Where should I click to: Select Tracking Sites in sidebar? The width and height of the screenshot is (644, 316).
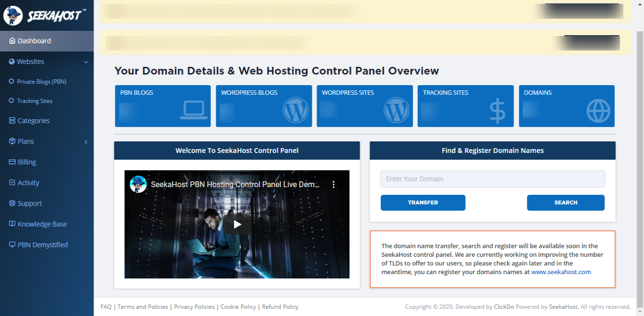tap(35, 101)
